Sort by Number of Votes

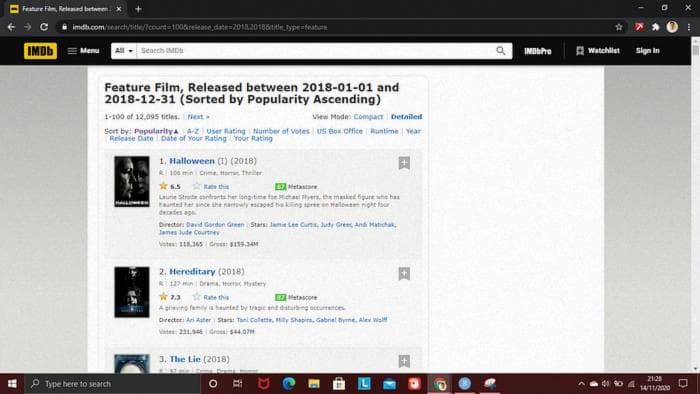coord(281,131)
